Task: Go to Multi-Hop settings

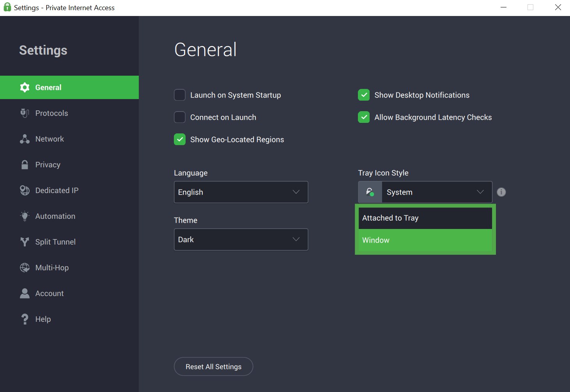Action: [x=69, y=268]
